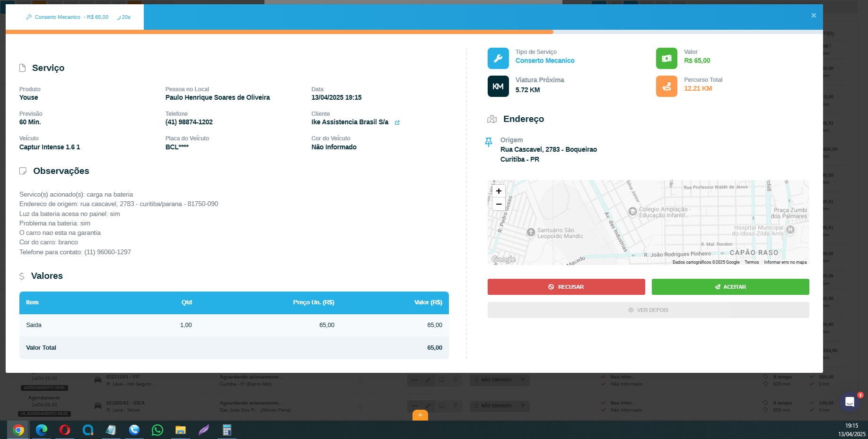Open the purple feather app in the taskbar
The image size is (868, 439).
(204, 430)
